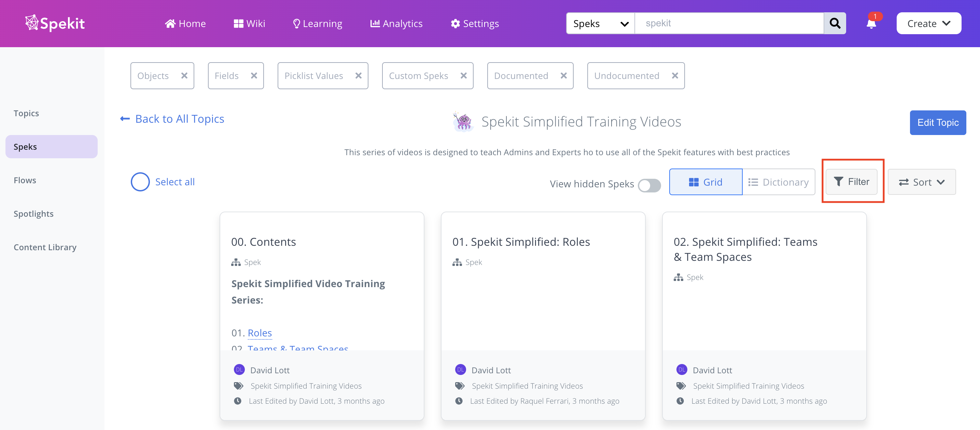Click the Spek type icon on Roles card
The width and height of the screenshot is (980, 430).
457,262
